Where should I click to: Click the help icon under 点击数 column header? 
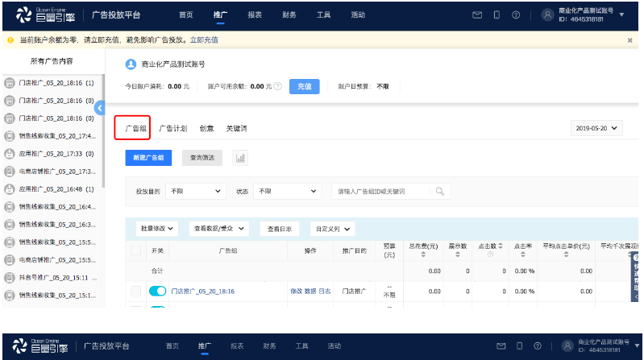(x=490, y=254)
